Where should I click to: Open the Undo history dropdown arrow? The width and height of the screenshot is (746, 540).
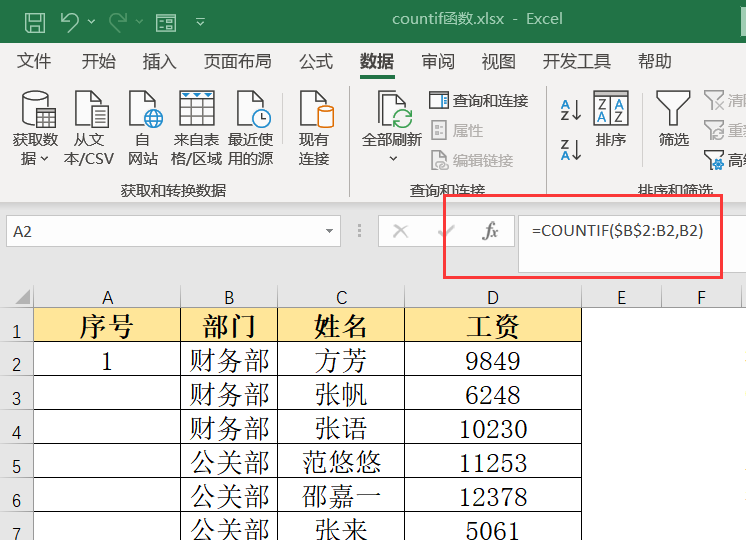coord(91,22)
